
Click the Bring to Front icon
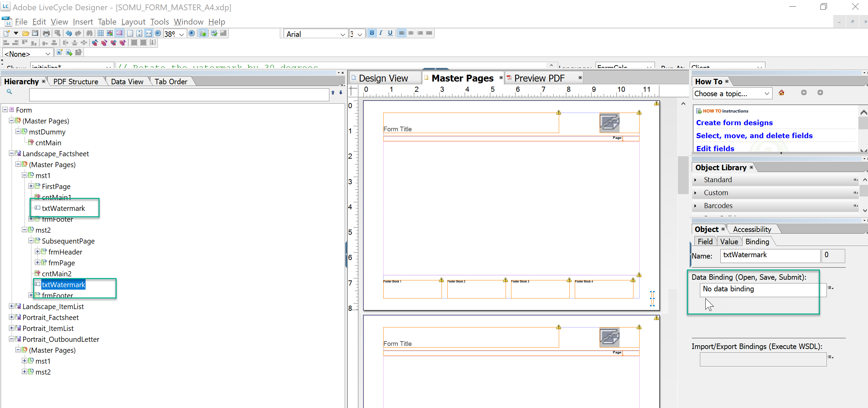click(x=95, y=43)
